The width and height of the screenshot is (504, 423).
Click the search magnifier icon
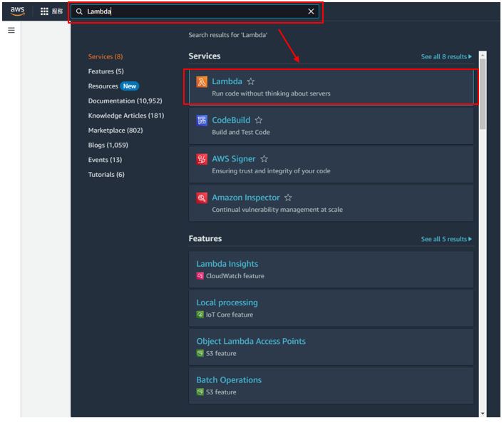pos(79,11)
